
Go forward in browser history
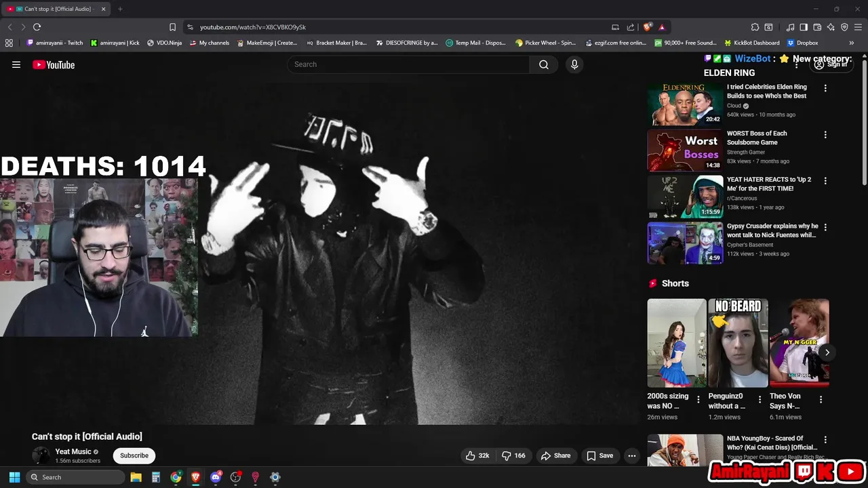coord(23,27)
